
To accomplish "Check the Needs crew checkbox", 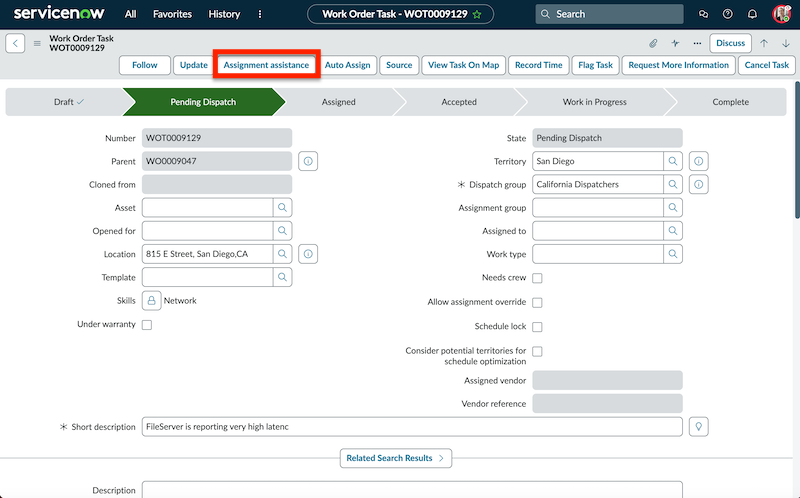I will pos(537,278).
